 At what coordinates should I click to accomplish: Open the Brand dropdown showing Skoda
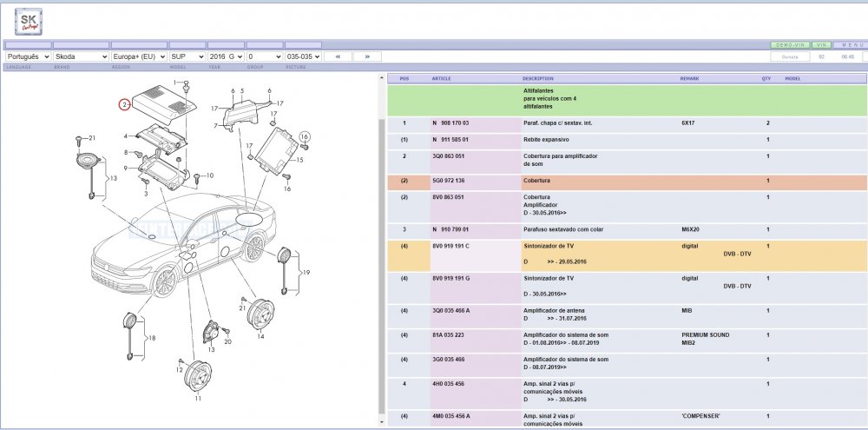tap(82, 56)
